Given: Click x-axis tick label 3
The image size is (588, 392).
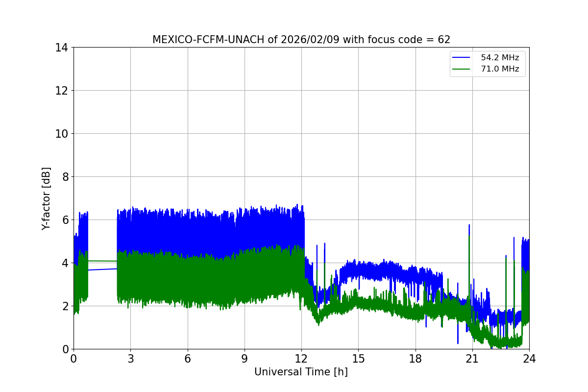Looking at the screenshot, I should tap(130, 359).
